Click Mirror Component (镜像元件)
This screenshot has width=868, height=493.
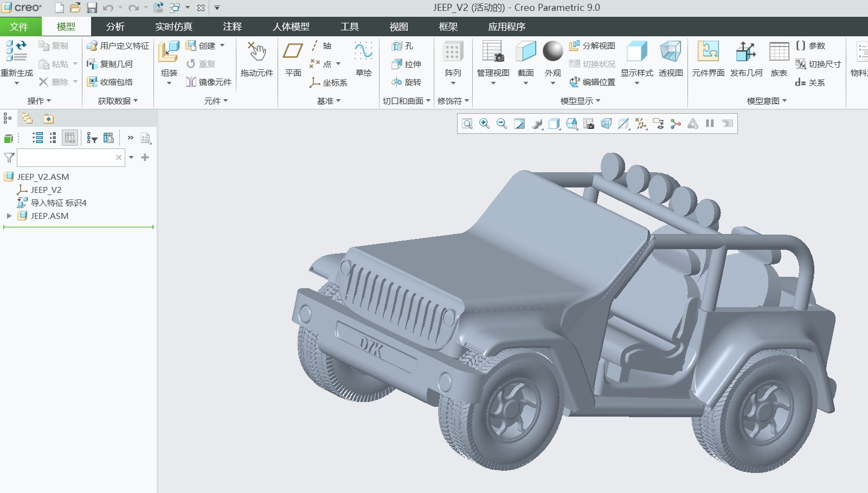point(209,82)
